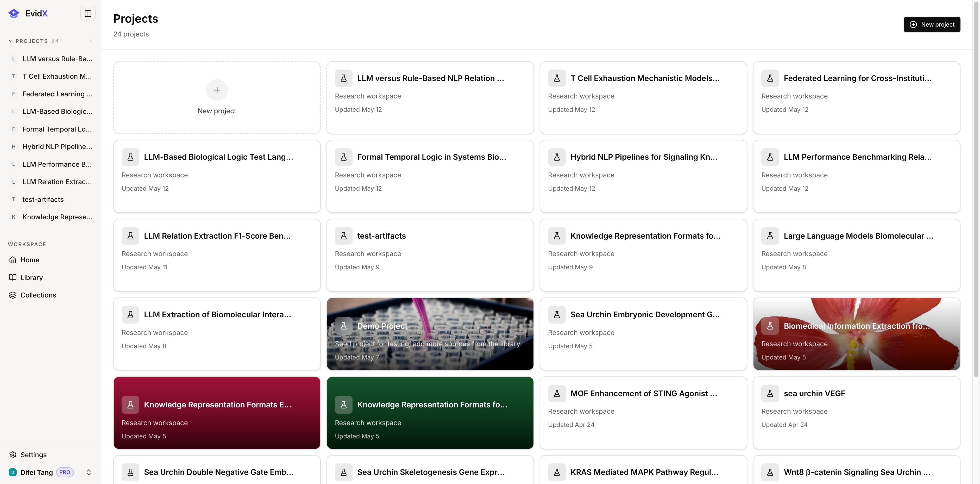This screenshot has width=980, height=484.
Task: Click flask icon on Demo Project card
Action: 343,326
